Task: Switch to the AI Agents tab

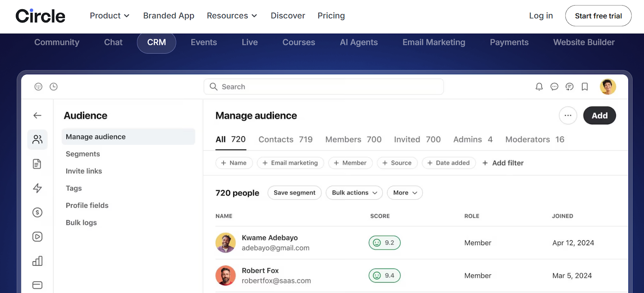Action: point(359,42)
